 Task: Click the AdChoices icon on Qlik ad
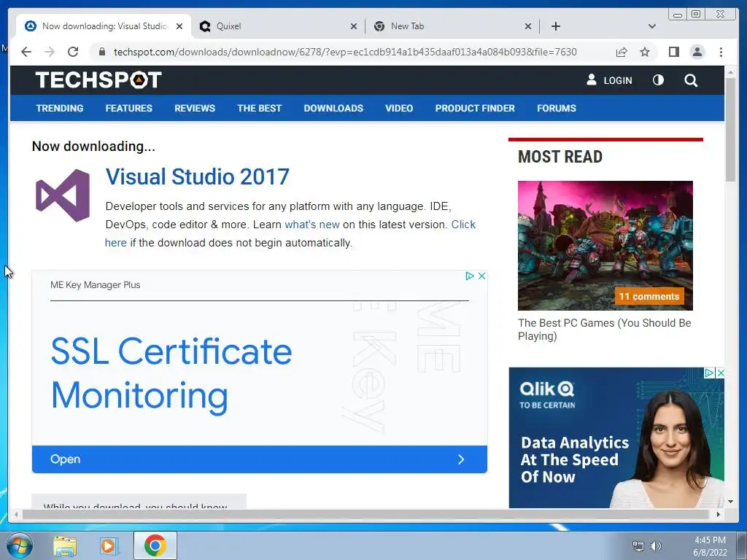[x=709, y=373]
